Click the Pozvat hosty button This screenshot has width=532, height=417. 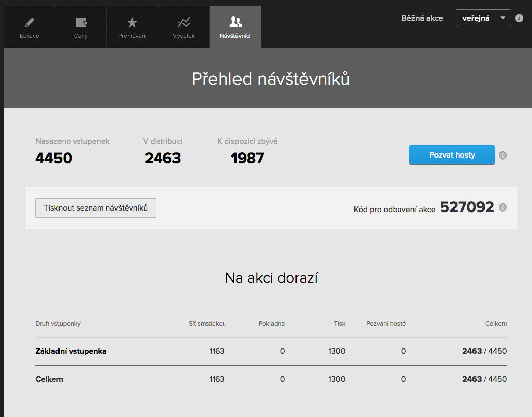tap(451, 155)
